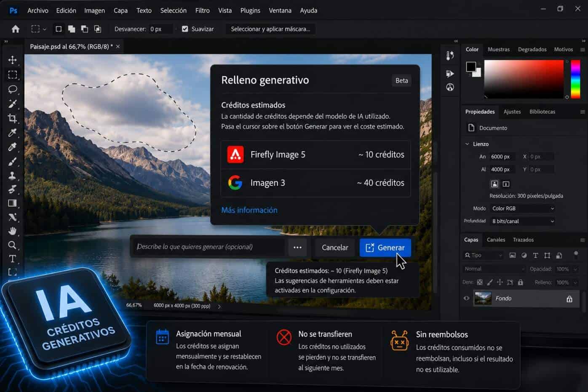
Task: Open the Actions panel play icon
Action: [x=450, y=74]
